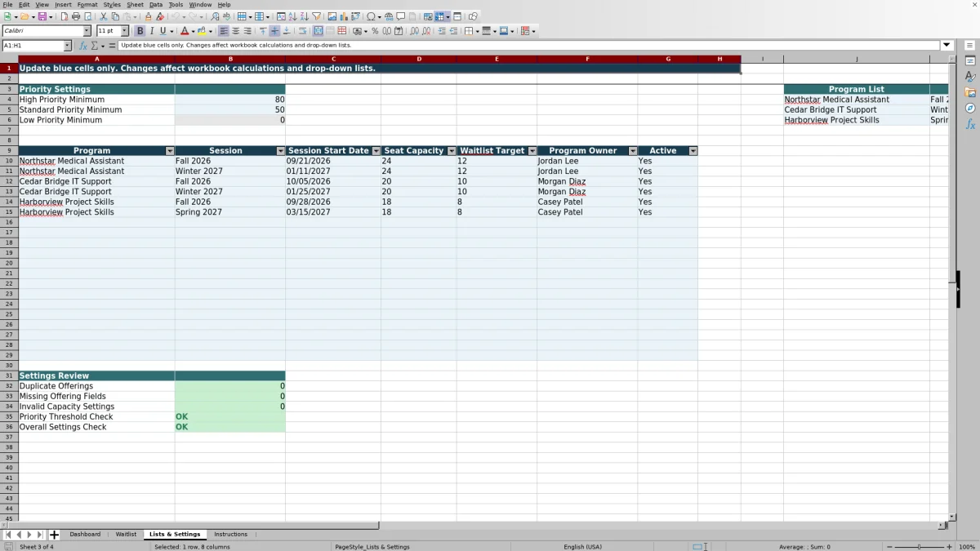Open the Seat Capacity filter dropdown

451,151
